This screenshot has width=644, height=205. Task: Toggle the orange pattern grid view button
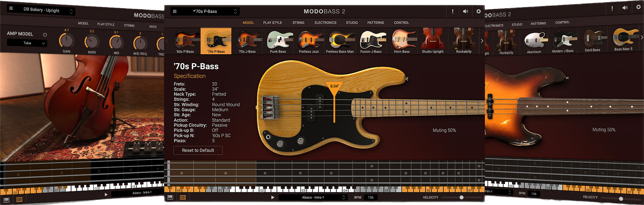coord(183,197)
